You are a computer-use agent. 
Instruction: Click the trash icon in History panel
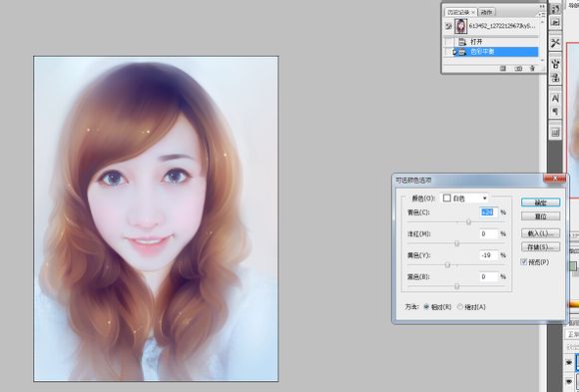[x=532, y=68]
